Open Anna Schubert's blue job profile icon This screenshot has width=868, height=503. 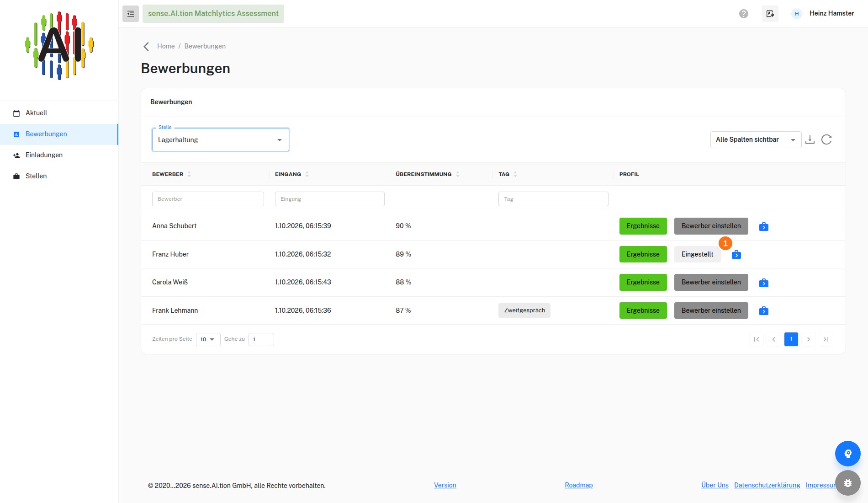pyautogui.click(x=764, y=226)
